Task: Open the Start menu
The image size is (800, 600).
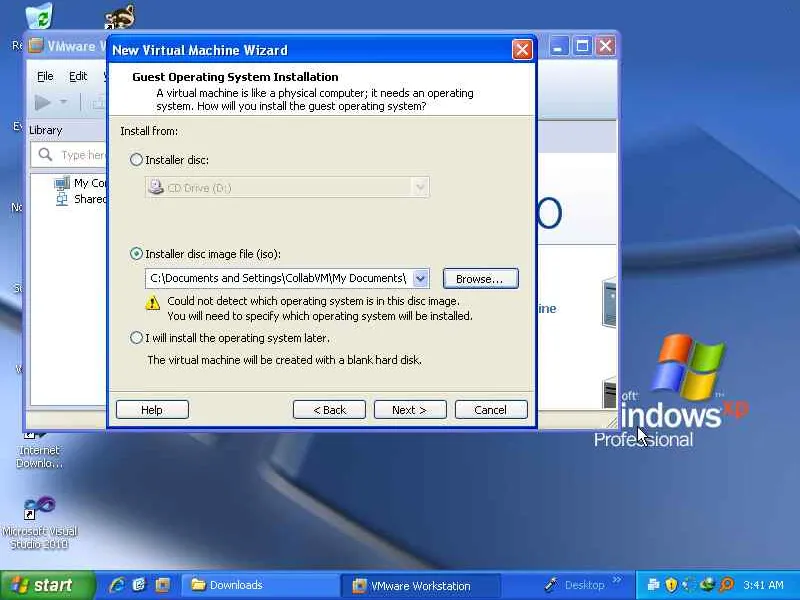Action: pyautogui.click(x=47, y=585)
